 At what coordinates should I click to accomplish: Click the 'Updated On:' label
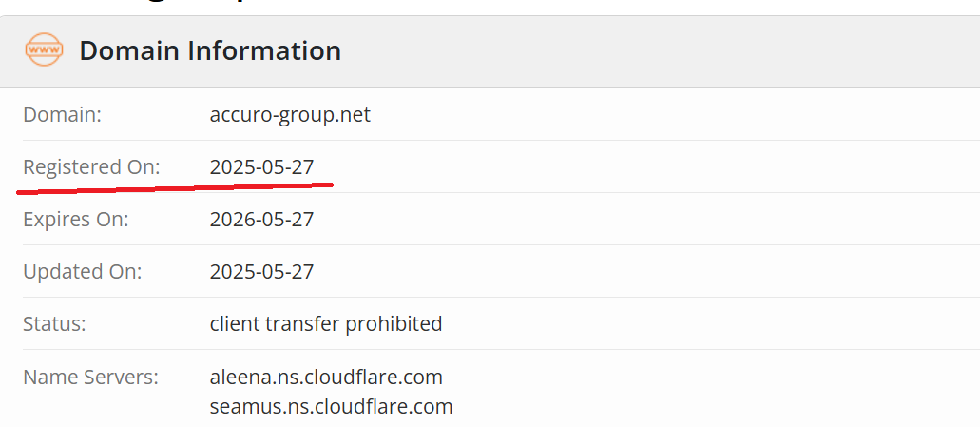coord(82,272)
